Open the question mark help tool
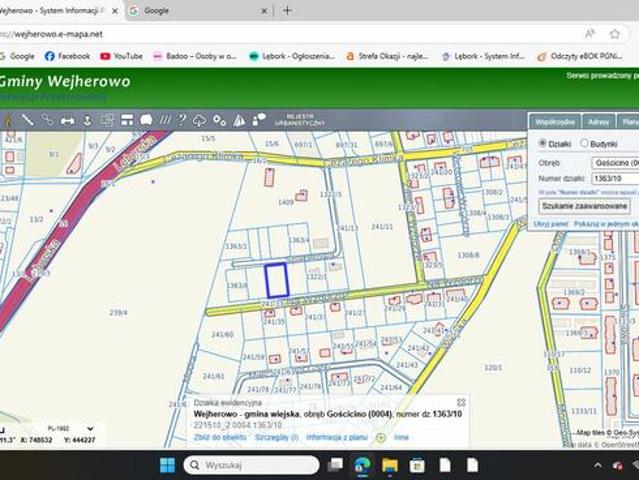Viewport: 639px width, 480px height. point(182,119)
